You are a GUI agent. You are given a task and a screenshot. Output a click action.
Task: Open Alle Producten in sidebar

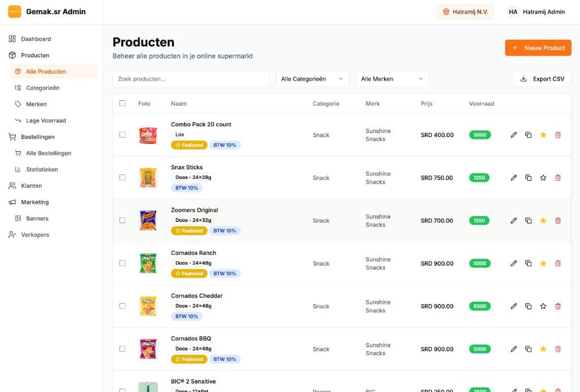(54, 71)
